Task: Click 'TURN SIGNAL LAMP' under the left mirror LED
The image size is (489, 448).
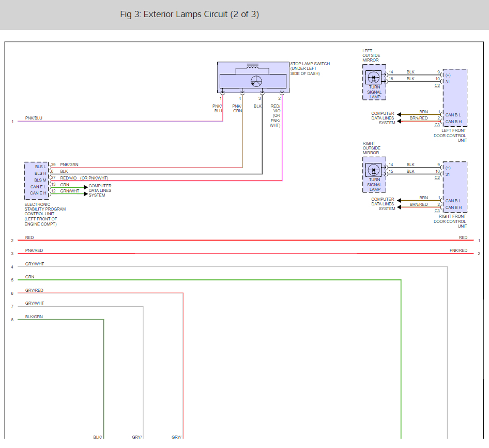Action: 374,92
